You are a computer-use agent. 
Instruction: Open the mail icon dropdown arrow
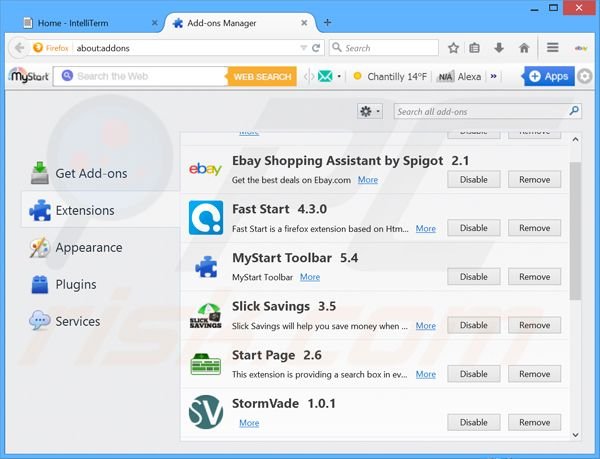point(339,76)
